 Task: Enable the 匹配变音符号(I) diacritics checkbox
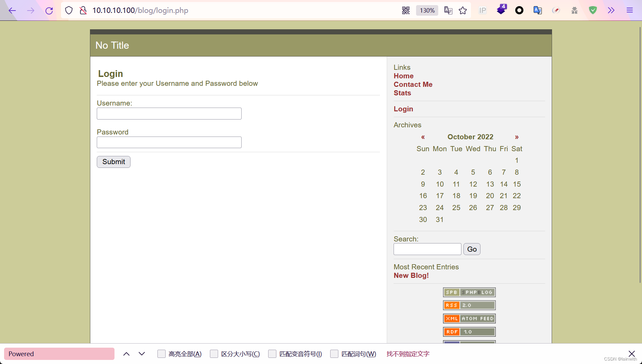pos(272,354)
